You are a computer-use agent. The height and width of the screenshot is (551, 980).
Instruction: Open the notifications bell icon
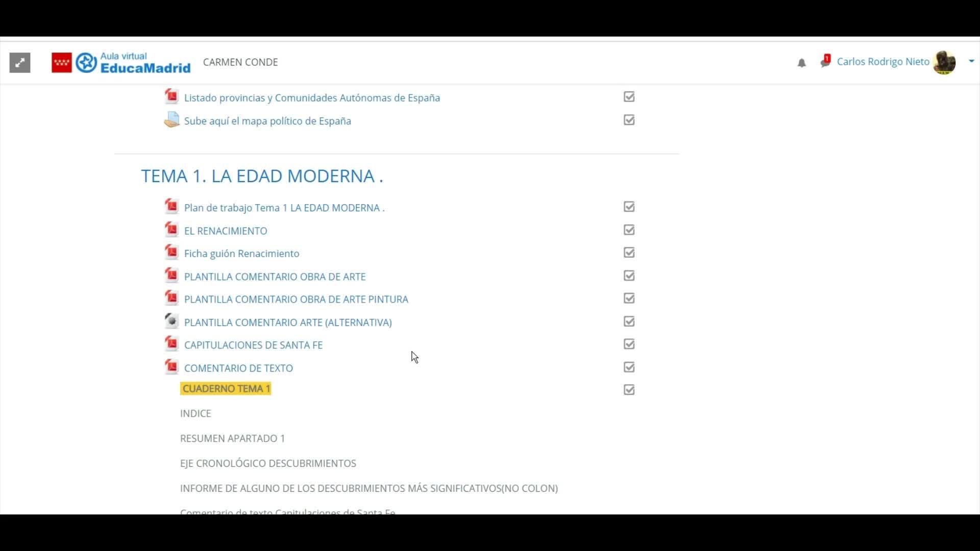(x=801, y=63)
